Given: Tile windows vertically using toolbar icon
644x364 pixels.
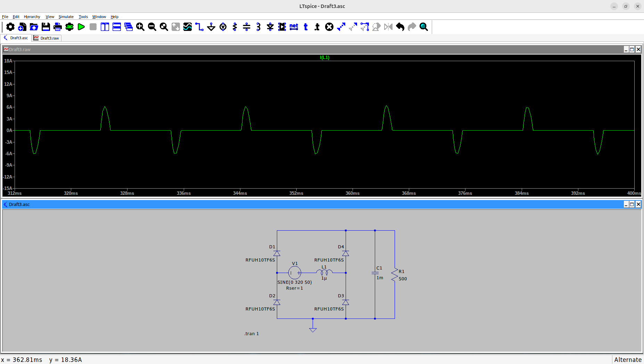Looking at the screenshot, I should pyautogui.click(x=105, y=27).
